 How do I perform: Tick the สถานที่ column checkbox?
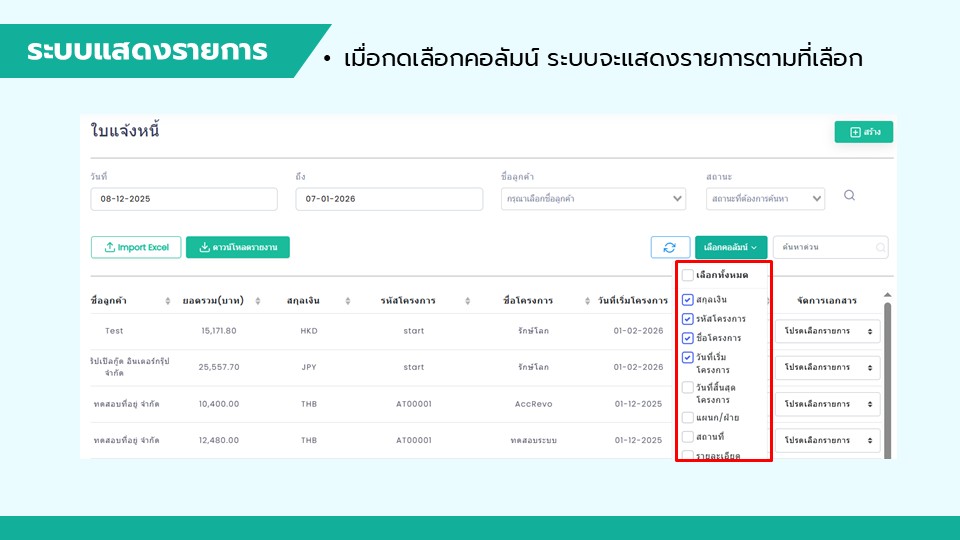[x=687, y=437]
